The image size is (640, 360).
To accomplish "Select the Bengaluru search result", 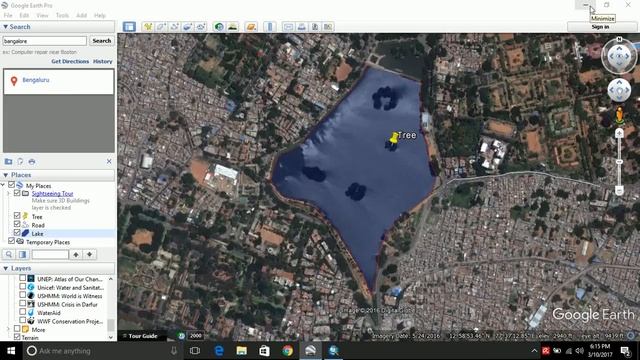I will click(36, 80).
